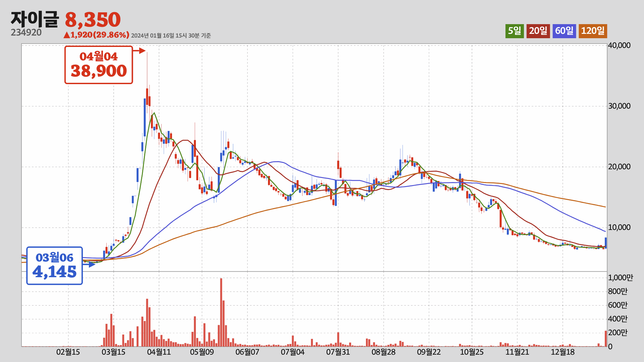644x362 pixels.
Task: Click the change ▲1,920(29.86%)
Action: [x=97, y=35]
